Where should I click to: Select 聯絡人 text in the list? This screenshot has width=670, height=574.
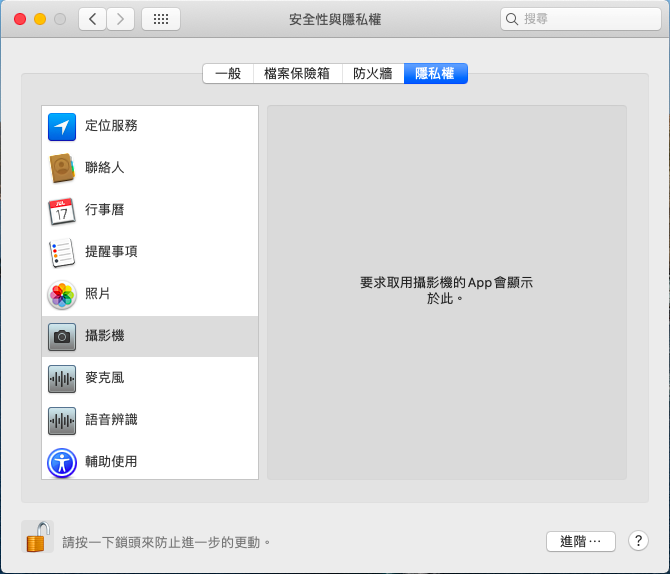105,167
